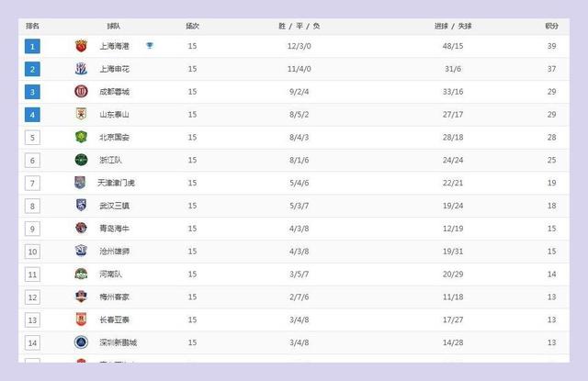588x381 pixels.
Task: Select the 长春亚泰 team name
Action: click(114, 319)
